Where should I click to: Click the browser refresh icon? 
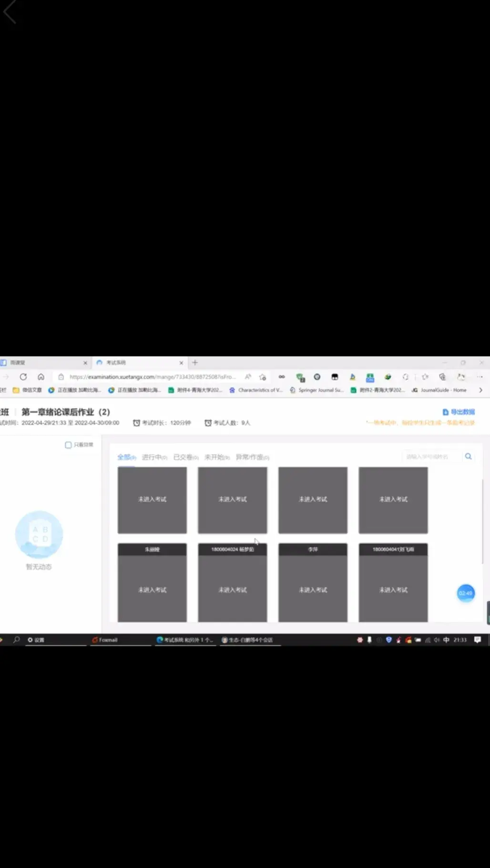[23, 377]
